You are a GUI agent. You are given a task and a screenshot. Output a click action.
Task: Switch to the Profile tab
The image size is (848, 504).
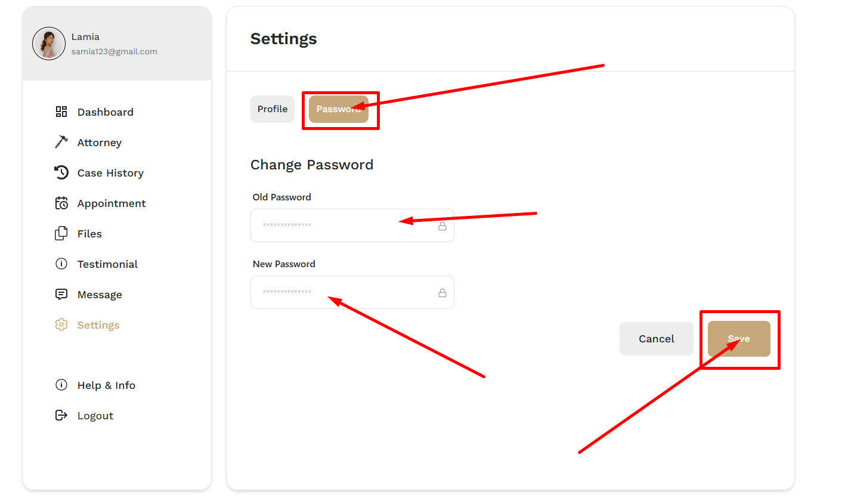(x=273, y=109)
